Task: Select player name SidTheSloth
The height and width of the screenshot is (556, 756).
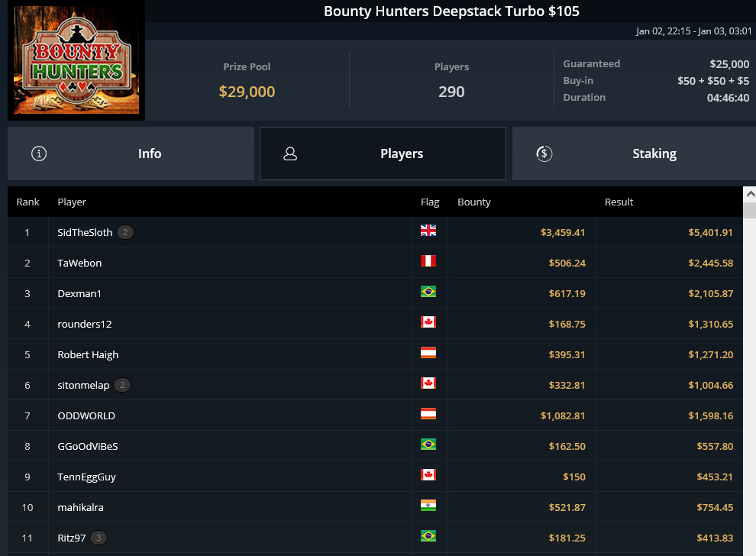Action: click(85, 232)
